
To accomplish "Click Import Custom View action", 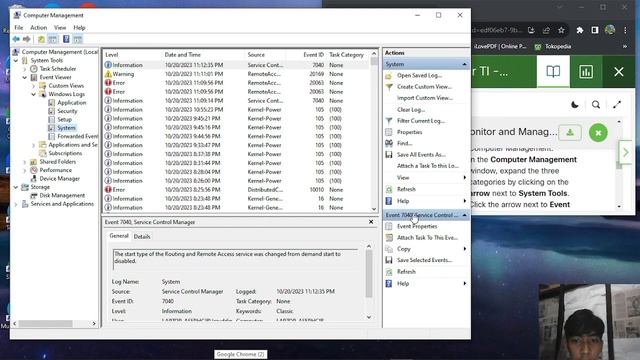I will point(424,98).
